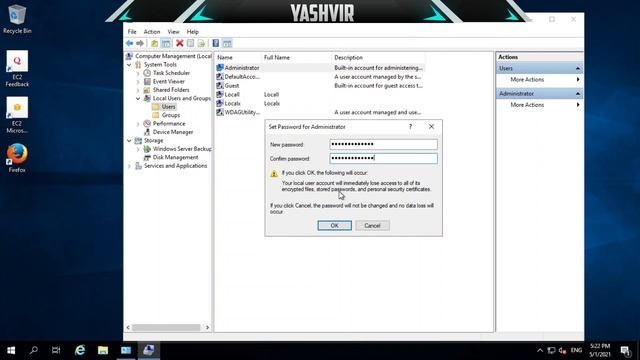
Task: Open the Help menu
Action: (193, 31)
